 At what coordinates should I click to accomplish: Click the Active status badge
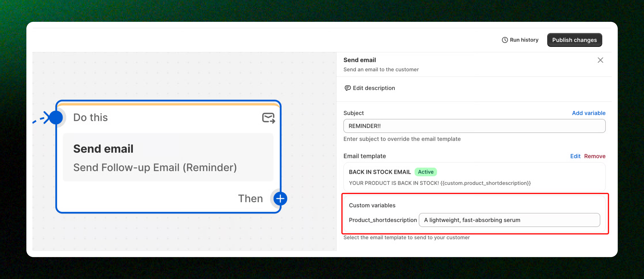pyautogui.click(x=426, y=172)
